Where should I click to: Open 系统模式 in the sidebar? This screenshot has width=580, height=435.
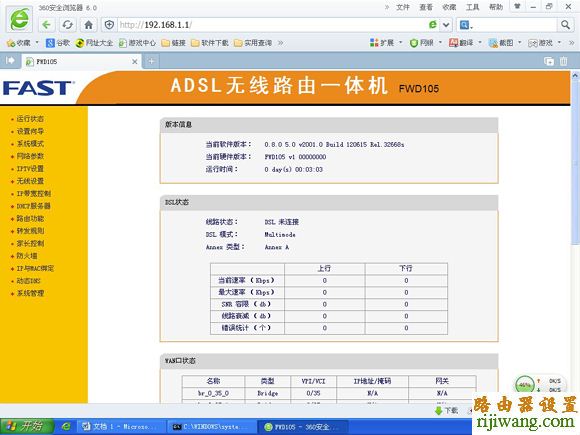pyautogui.click(x=30, y=144)
